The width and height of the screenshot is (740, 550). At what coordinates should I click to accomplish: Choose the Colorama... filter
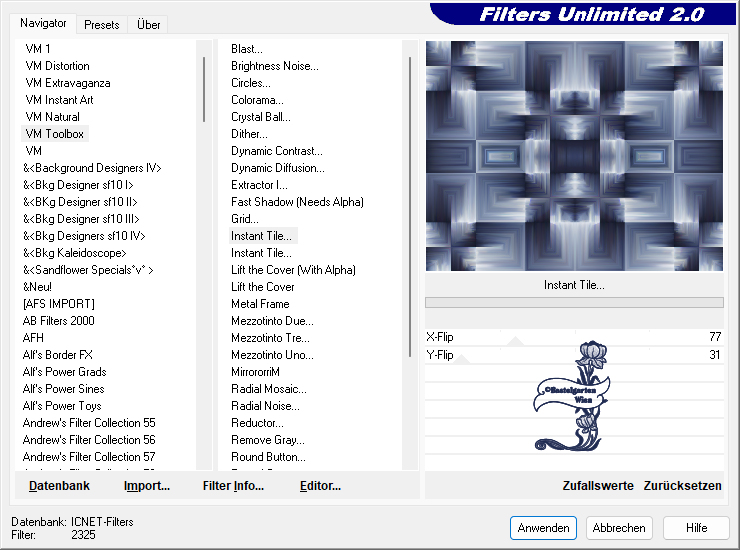[x=257, y=100]
